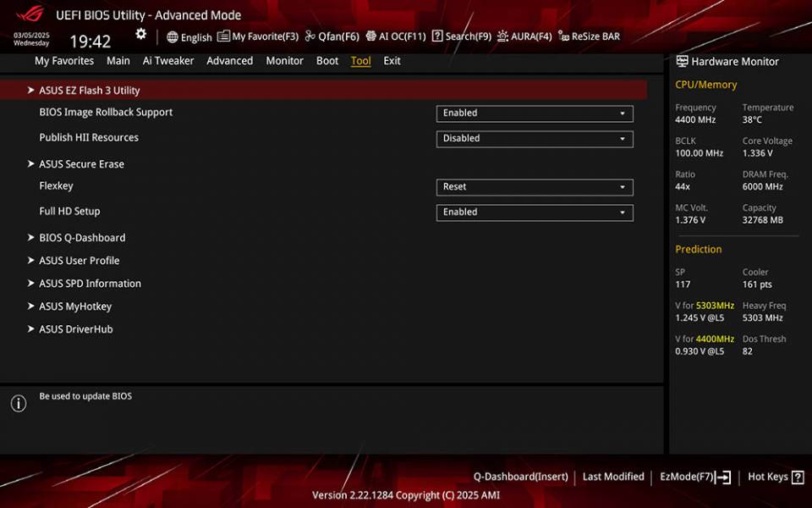Go to the Monitor tab

(x=285, y=61)
